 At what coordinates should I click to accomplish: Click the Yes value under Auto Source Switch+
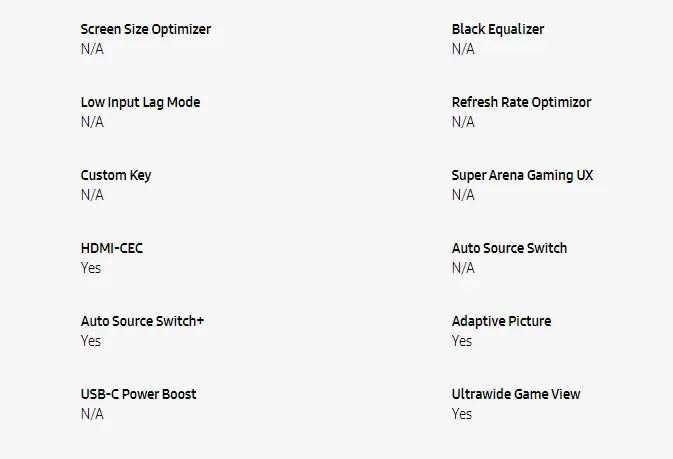click(x=91, y=341)
